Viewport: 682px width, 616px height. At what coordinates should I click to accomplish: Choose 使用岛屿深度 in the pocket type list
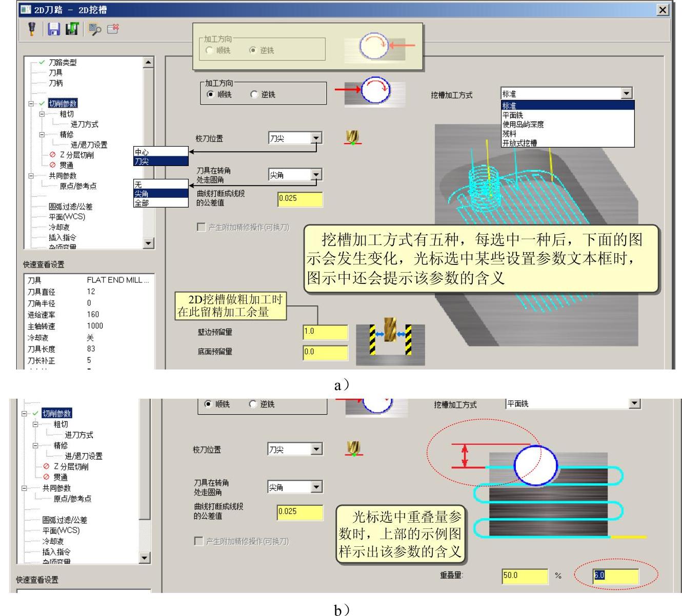[x=523, y=125]
